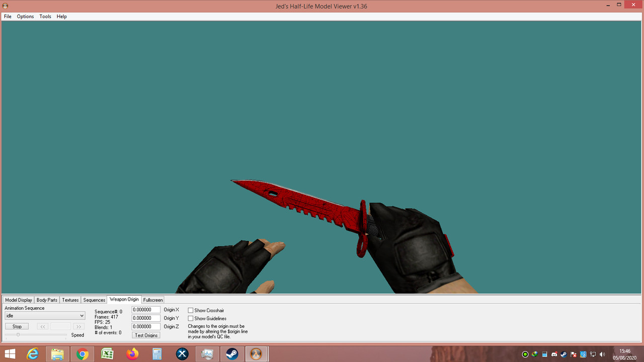Click the 'Frames: 417' info text
The height and width of the screenshot is (362, 644).
(x=106, y=317)
